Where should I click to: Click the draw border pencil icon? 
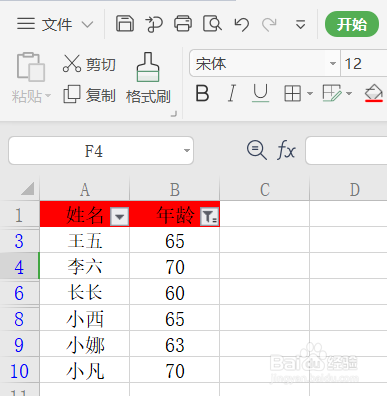tap(332, 93)
